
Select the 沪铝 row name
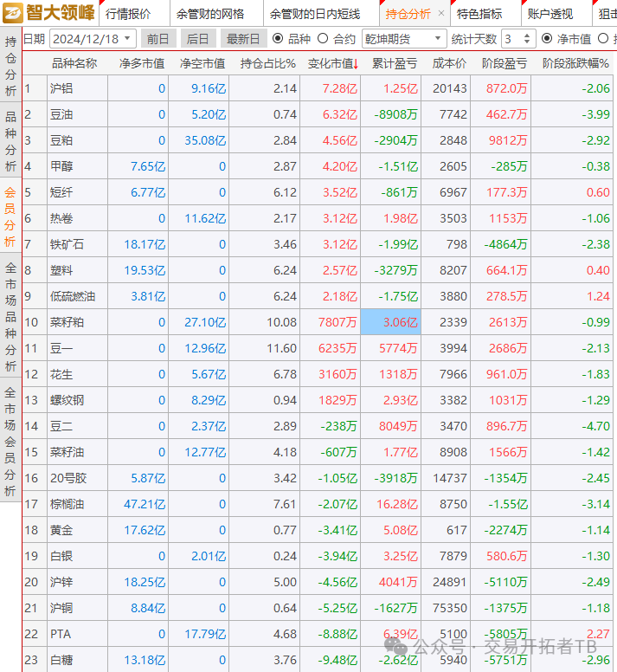coord(61,88)
